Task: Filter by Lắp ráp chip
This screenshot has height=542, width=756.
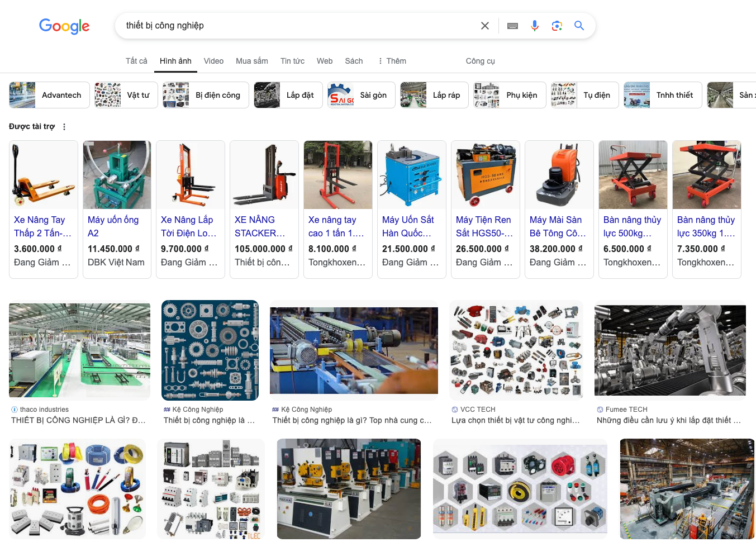Action: [x=434, y=95]
